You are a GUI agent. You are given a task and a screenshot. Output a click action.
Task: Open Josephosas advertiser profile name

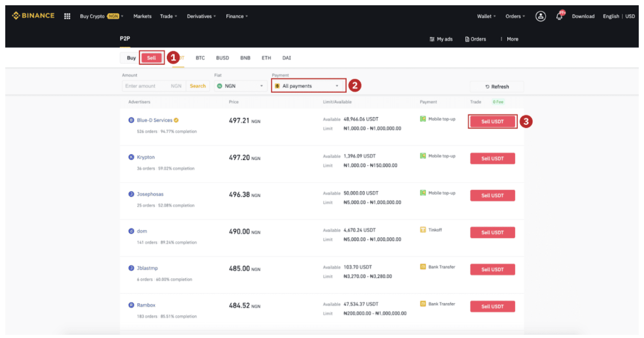pyautogui.click(x=150, y=194)
